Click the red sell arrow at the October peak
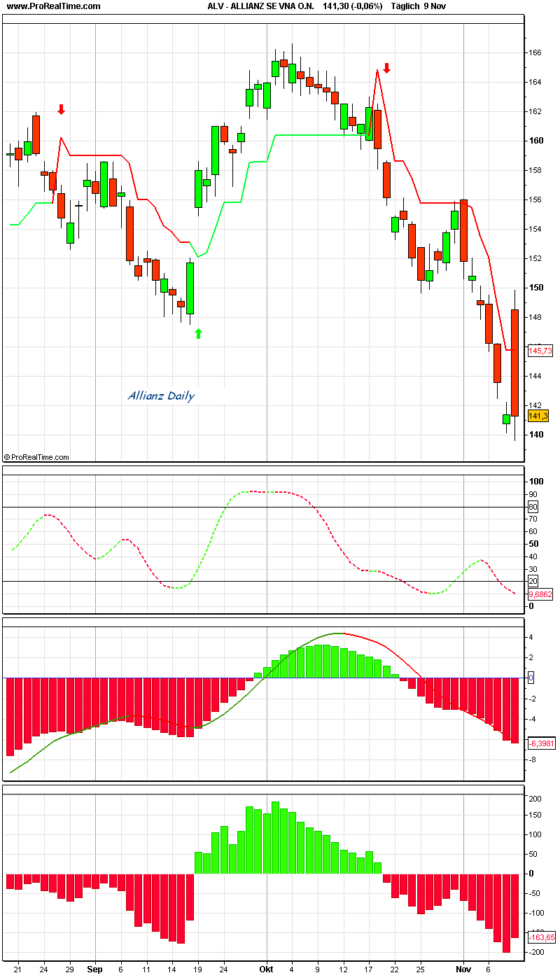The image size is (560, 980). [386, 68]
